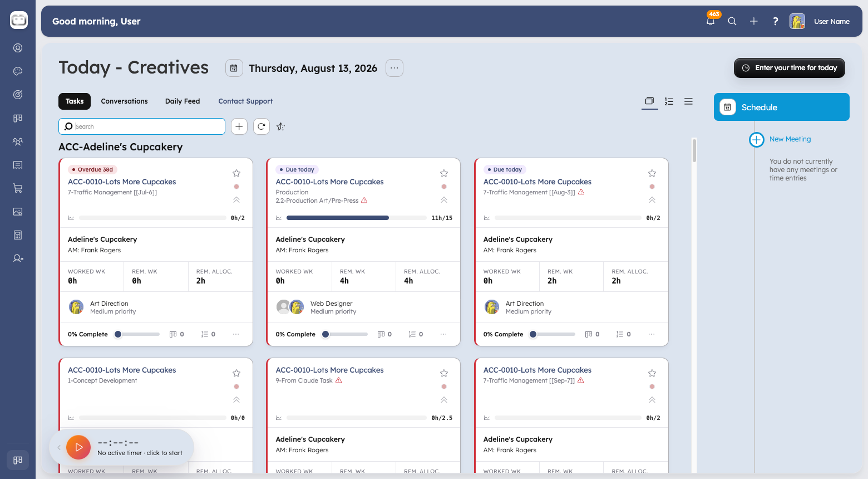This screenshot has height=479, width=868.
Task: Click the New Meeting plus circle icon
Action: [x=757, y=139]
